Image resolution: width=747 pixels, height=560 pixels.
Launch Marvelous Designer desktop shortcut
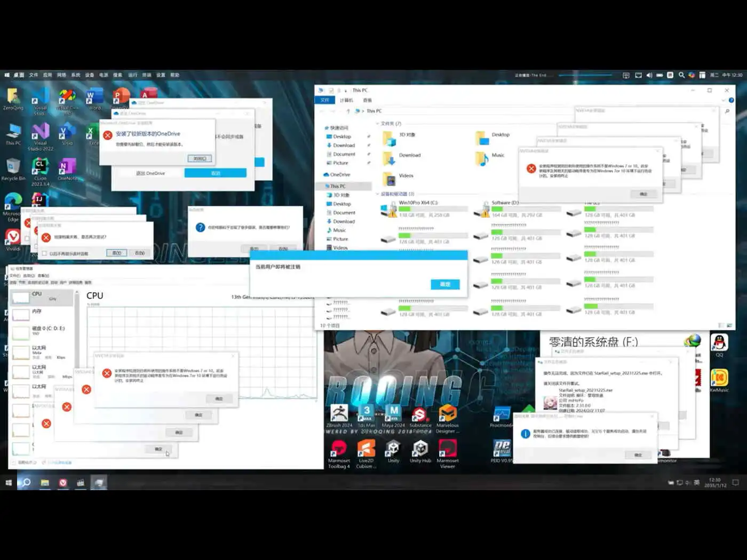(448, 419)
